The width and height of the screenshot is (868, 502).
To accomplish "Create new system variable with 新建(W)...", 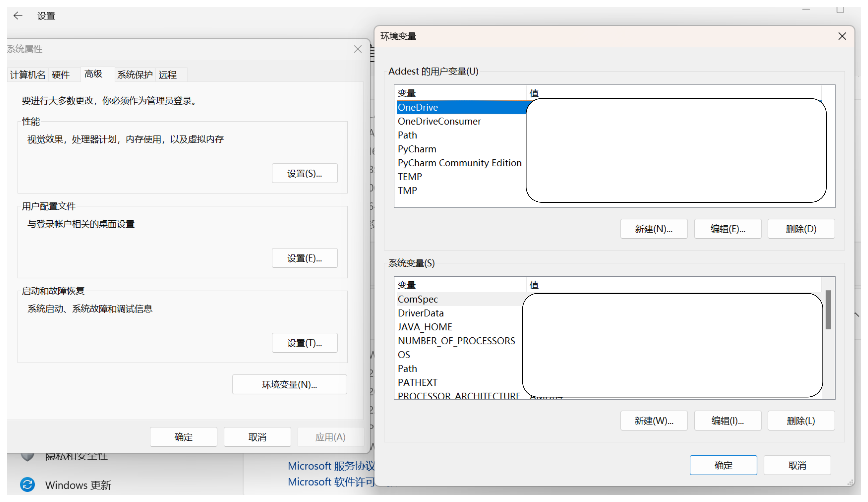I will [x=654, y=420].
